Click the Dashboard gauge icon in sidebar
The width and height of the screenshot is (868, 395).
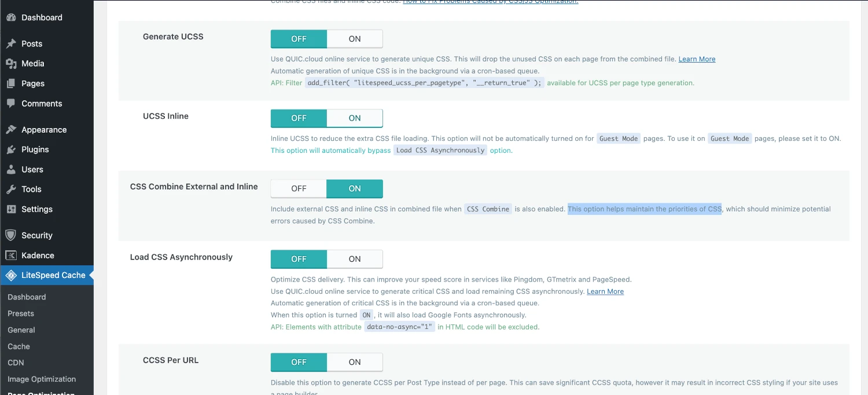pos(11,17)
